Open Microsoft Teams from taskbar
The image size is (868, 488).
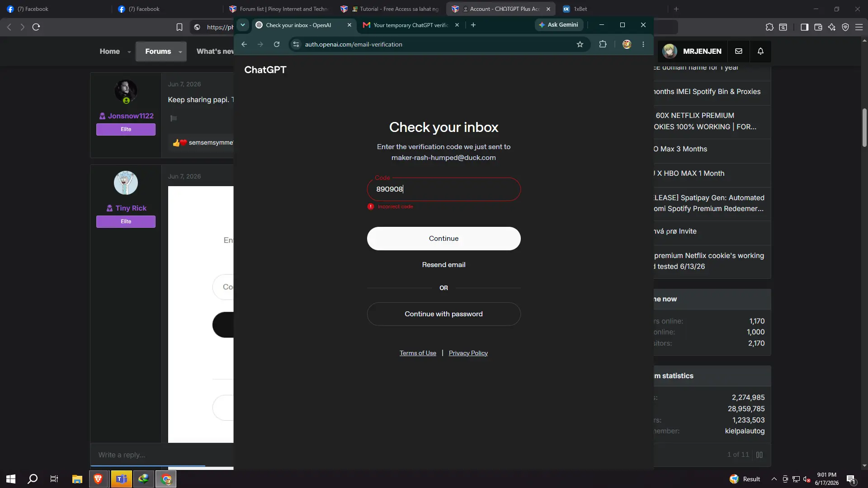(x=121, y=479)
